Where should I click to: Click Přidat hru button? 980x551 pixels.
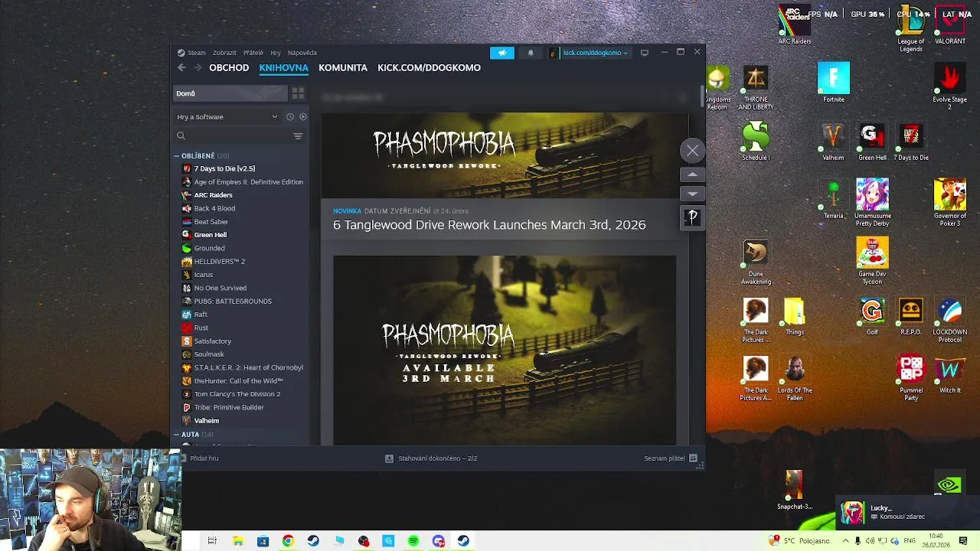point(199,458)
